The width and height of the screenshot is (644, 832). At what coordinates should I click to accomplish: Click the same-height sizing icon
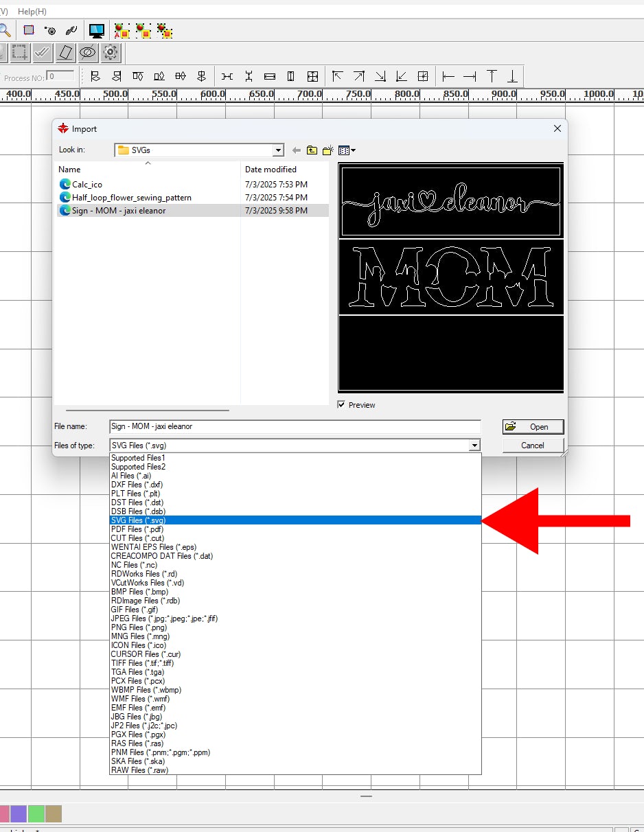(291, 76)
